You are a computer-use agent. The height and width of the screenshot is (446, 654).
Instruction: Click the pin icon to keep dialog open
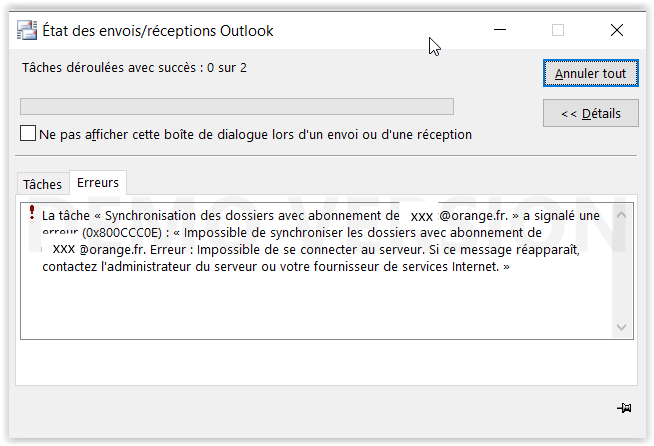[x=625, y=407]
